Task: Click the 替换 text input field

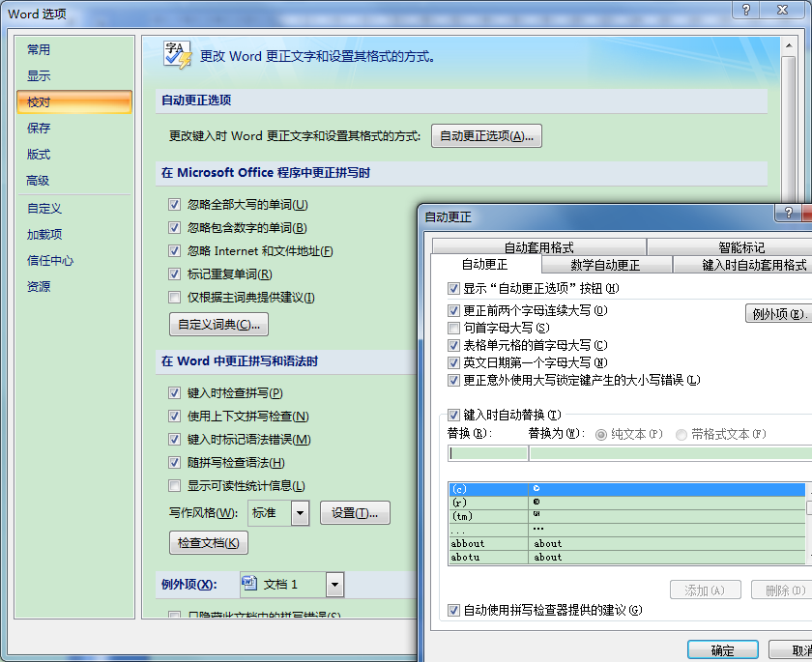Action: pyautogui.click(x=486, y=453)
